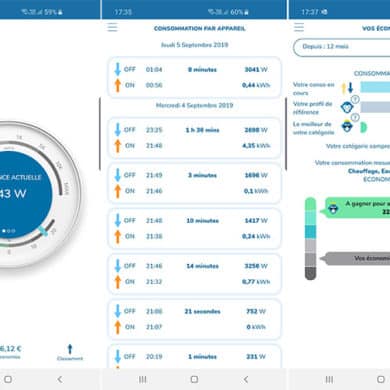Open the Depuis : 12 mois period selector

pos(342,47)
